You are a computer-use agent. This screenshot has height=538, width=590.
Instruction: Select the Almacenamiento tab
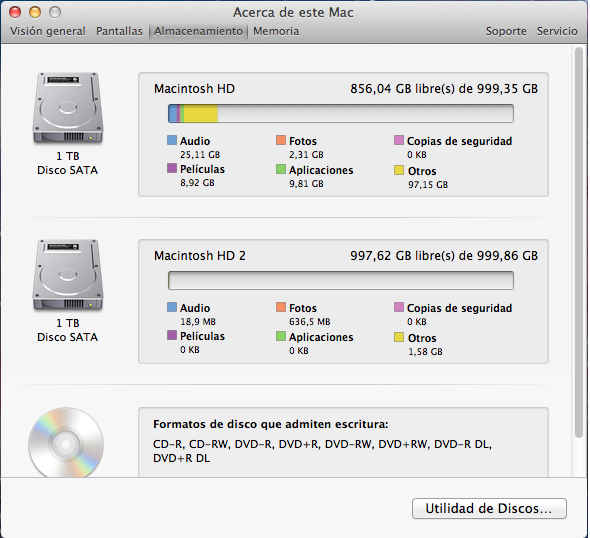coord(198,31)
